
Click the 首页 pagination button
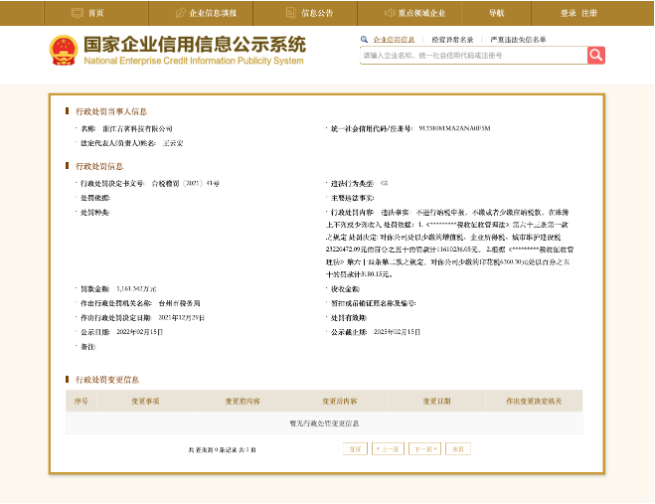pyautogui.click(x=355, y=449)
